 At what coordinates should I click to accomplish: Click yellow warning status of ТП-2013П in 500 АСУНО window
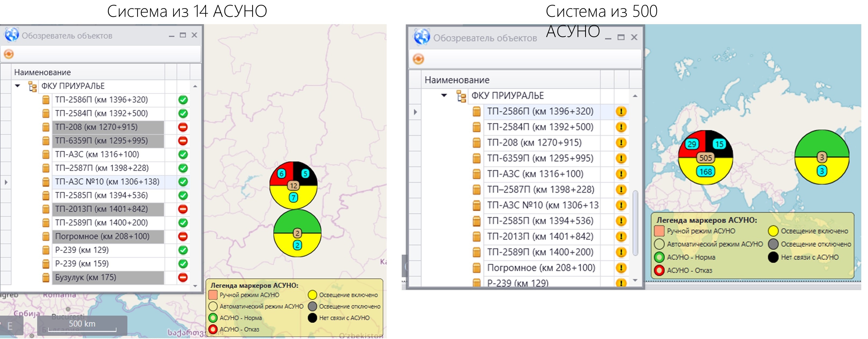click(x=621, y=236)
